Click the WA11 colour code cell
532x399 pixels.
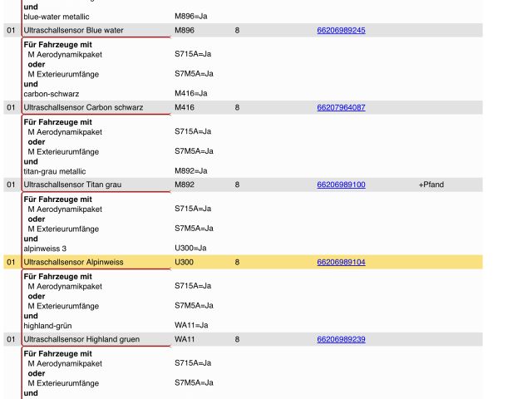point(185,339)
